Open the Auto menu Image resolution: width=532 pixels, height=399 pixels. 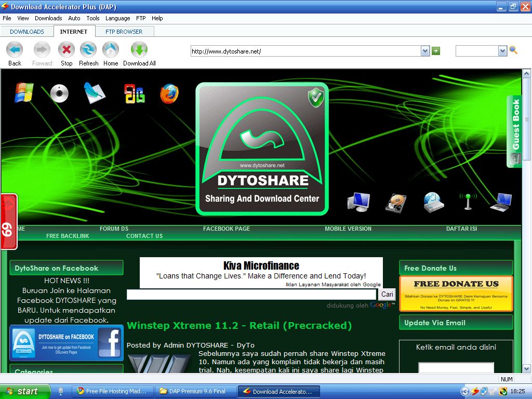click(74, 18)
